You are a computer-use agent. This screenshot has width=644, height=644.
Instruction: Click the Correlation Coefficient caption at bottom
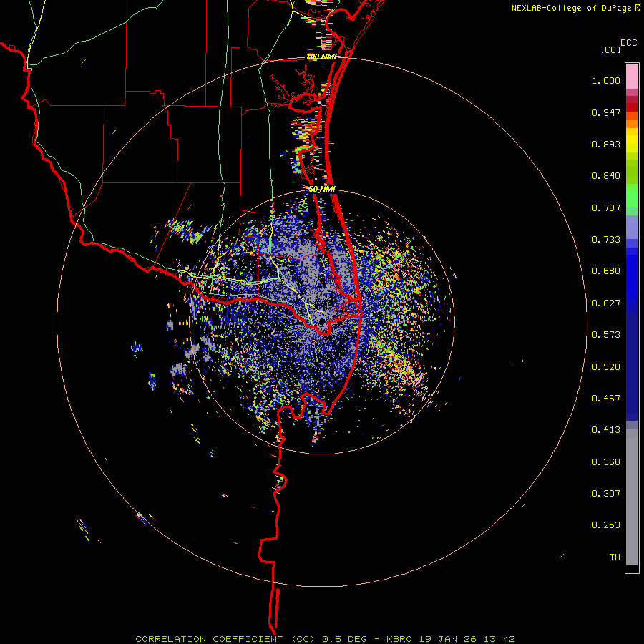pyautogui.click(x=325, y=639)
